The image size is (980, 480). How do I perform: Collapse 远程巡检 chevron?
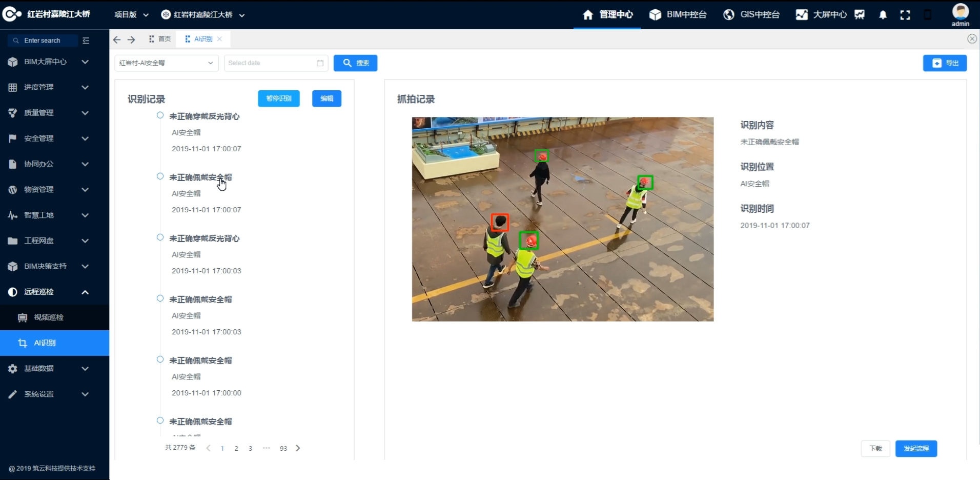click(85, 292)
